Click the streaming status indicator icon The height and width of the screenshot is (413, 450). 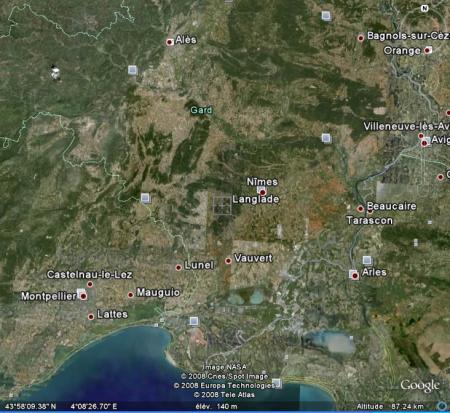click(442, 406)
